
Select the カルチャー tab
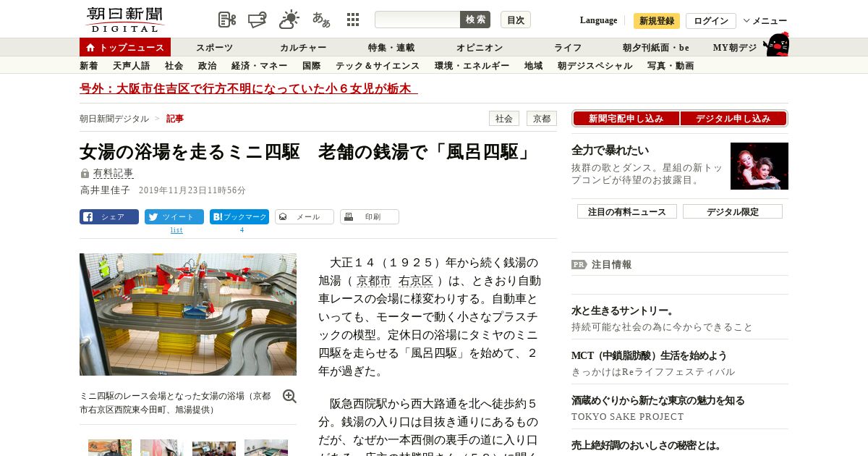pos(303,48)
